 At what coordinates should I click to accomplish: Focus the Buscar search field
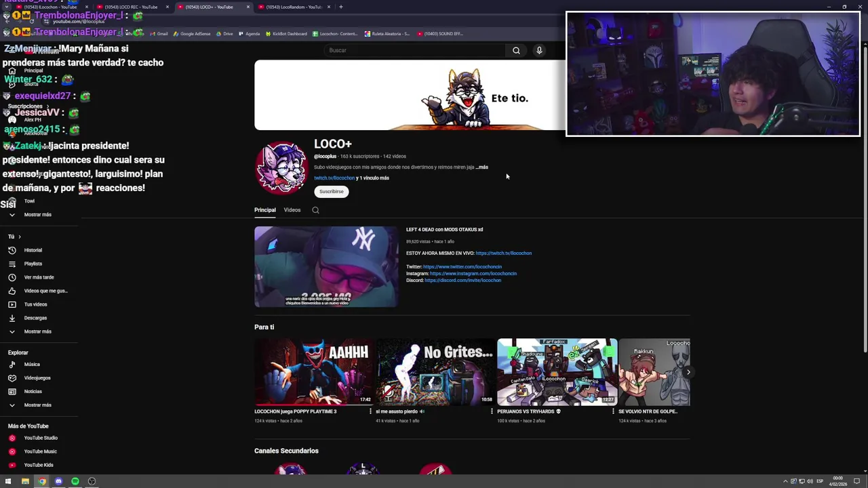[415, 50]
